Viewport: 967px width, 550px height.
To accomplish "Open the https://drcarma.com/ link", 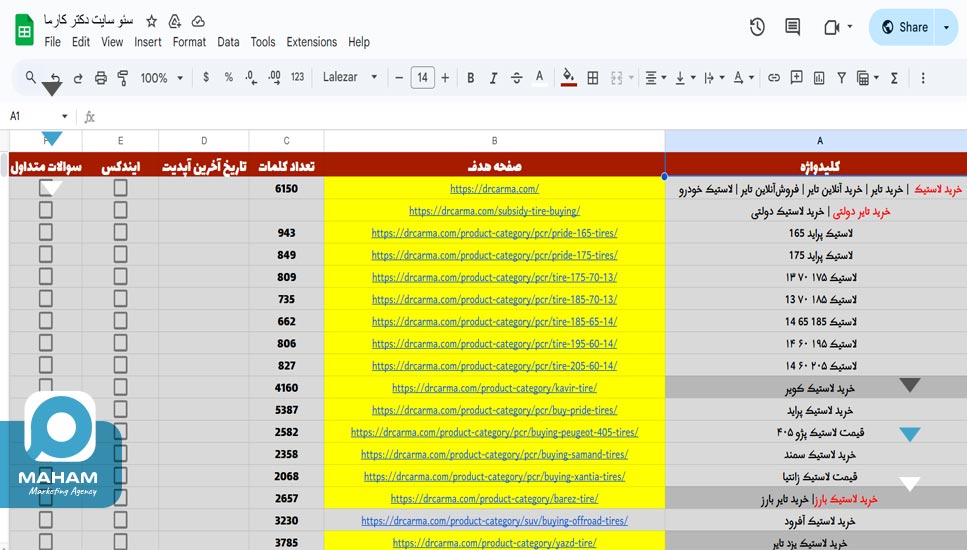I will (495, 189).
